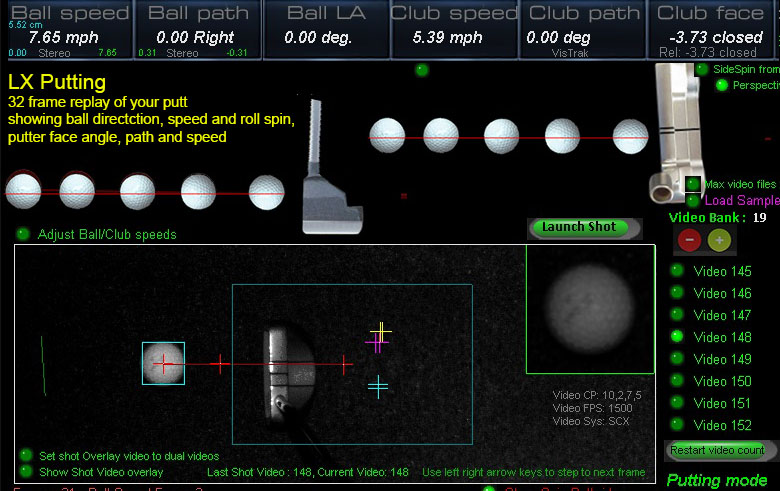Select Video 151 radio button
780x491 pixels.
(x=677, y=402)
